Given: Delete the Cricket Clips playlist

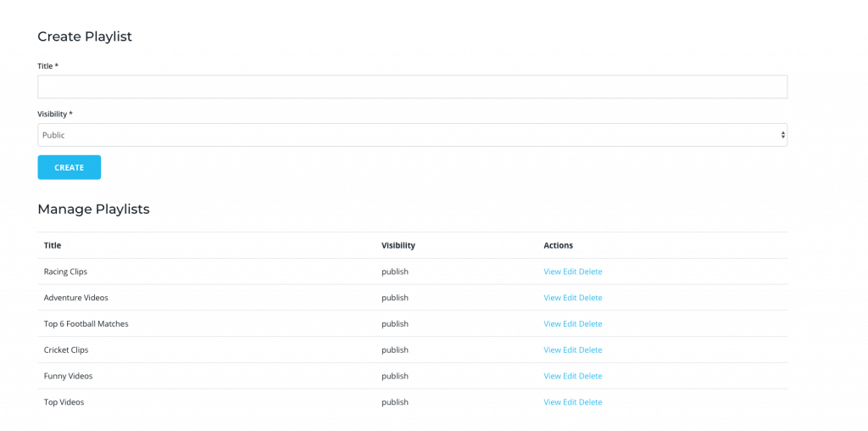Looking at the screenshot, I should [590, 350].
